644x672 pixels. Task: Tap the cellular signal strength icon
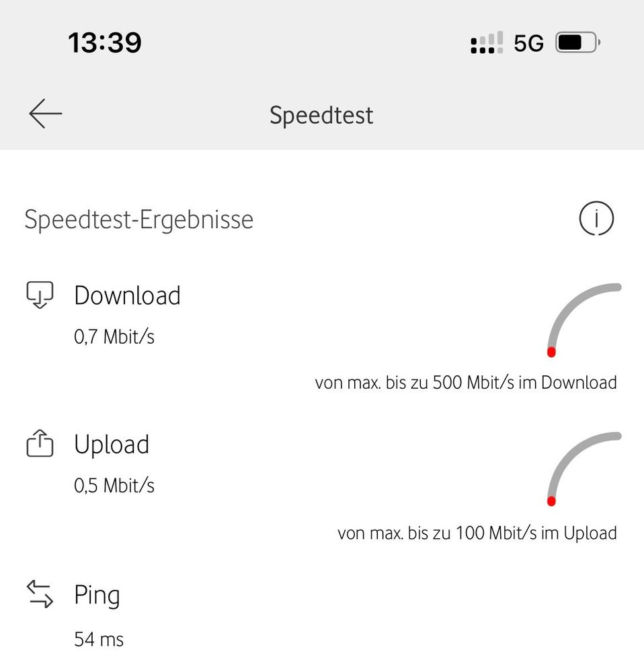(487, 43)
